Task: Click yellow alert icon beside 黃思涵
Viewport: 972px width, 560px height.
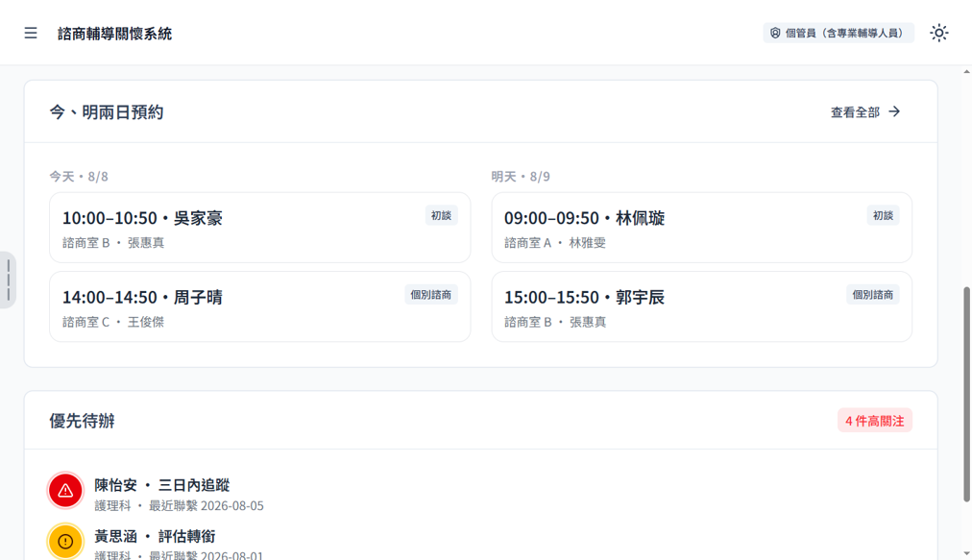Action: [x=65, y=542]
